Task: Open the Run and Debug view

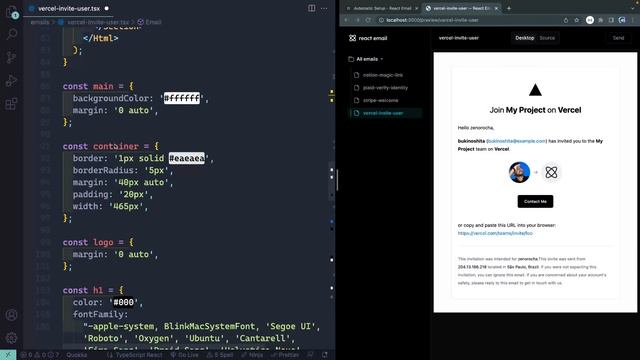Action: click(11, 80)
